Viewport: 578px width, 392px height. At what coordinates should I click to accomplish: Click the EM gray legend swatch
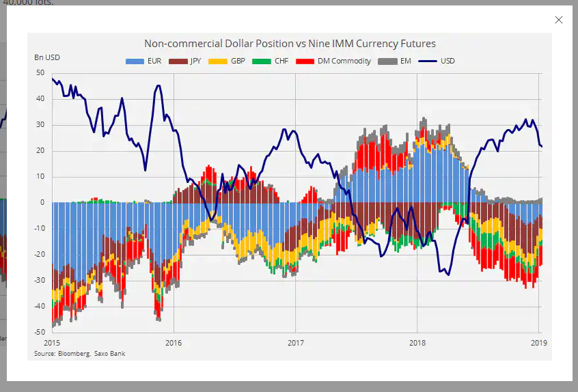tap(387, 61)
